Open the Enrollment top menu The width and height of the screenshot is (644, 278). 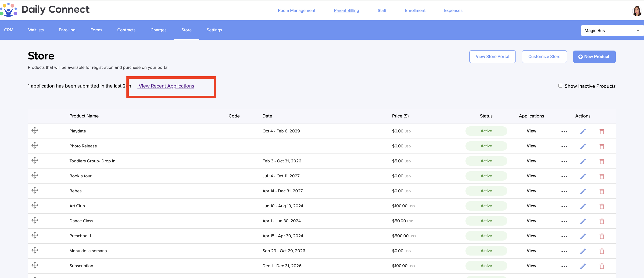415,11
